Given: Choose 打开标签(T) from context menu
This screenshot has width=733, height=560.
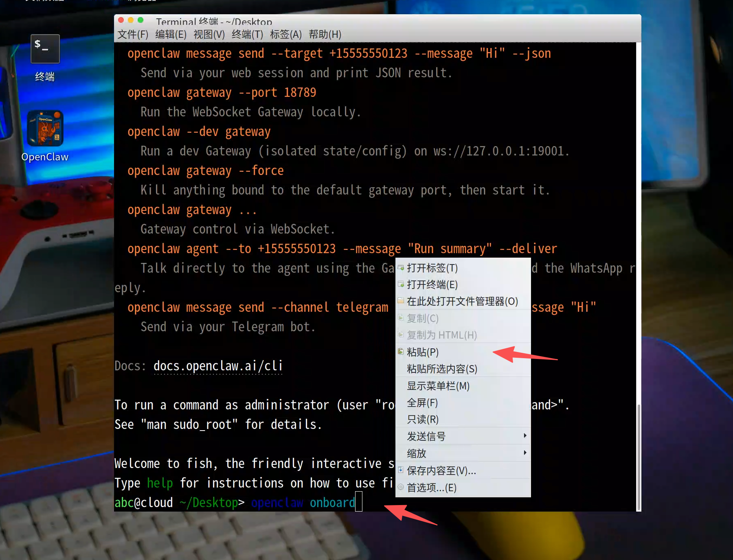Looking at the screenshot, I should coord(463,268).
